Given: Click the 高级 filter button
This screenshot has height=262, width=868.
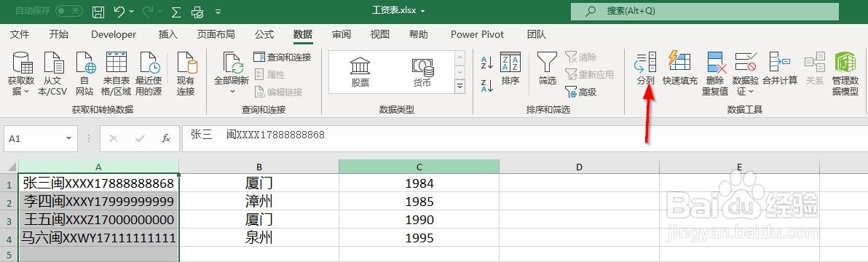Looking at the screenshot, I should 580,92.
